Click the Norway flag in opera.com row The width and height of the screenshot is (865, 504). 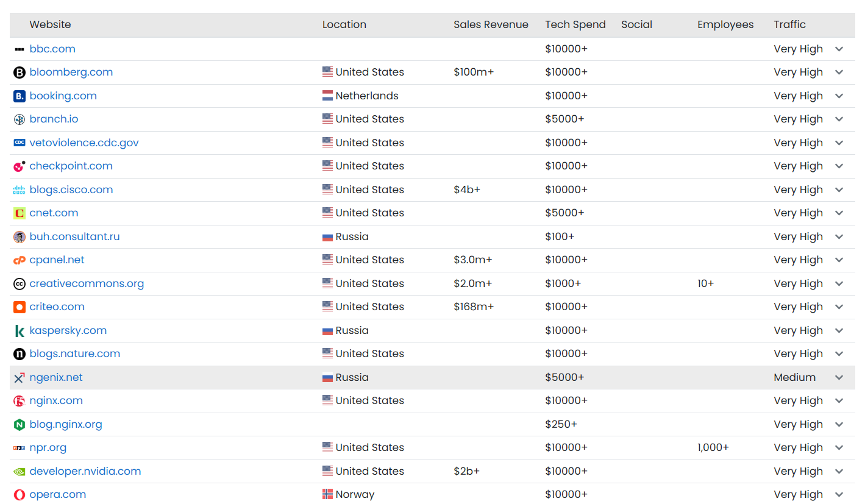pos(327,494)
